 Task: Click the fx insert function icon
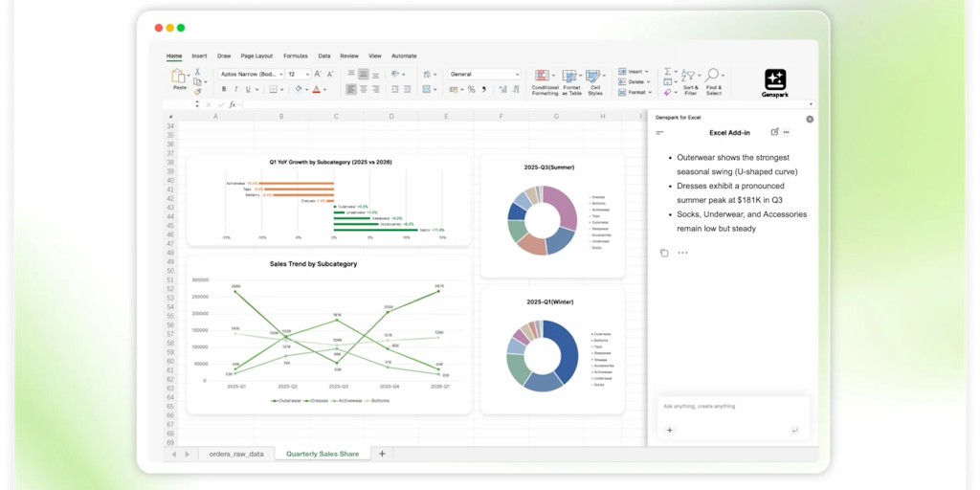[x=232, y=104]
